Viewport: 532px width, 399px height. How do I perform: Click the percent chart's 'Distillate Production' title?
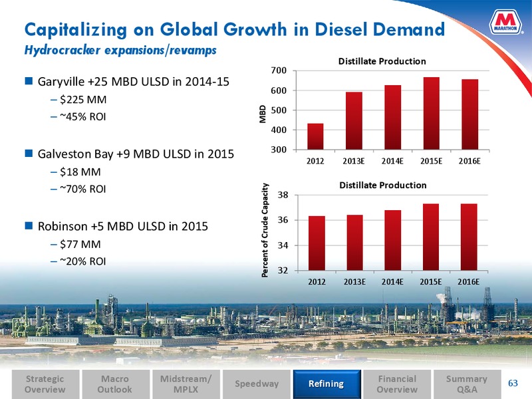(383, 186)
